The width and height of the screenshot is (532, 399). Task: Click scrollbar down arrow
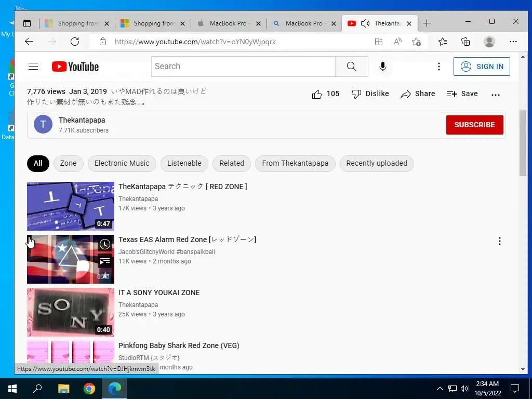(523, 369)
